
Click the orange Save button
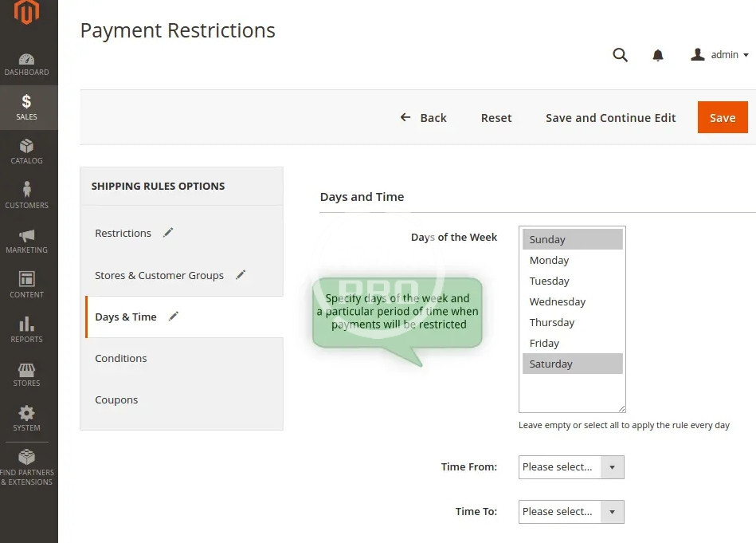pos(723,117)
